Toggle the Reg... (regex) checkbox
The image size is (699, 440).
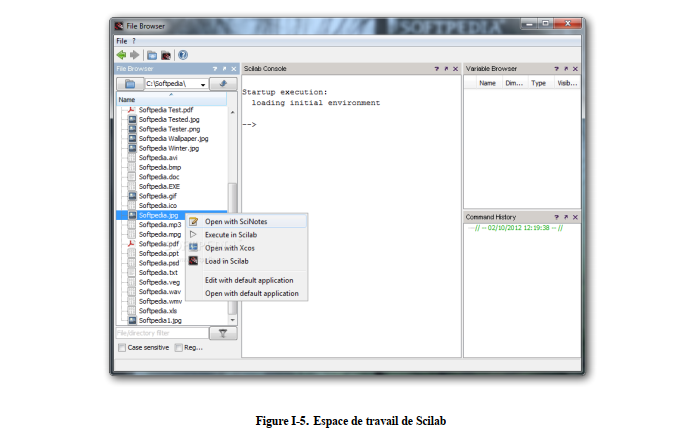coord(179,348)
